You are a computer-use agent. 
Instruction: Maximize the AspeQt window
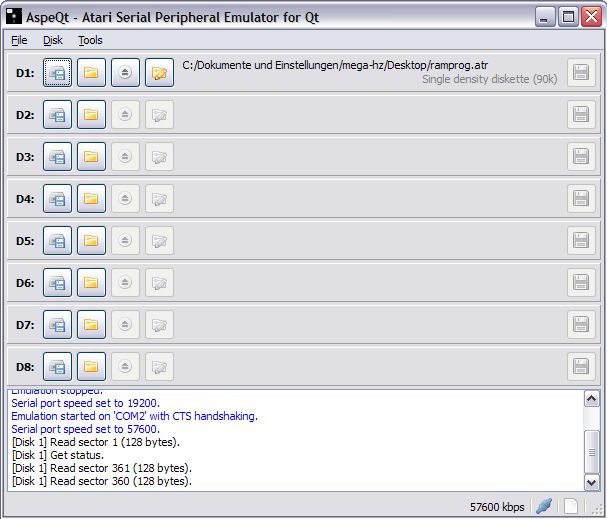[x=568, y=17]
